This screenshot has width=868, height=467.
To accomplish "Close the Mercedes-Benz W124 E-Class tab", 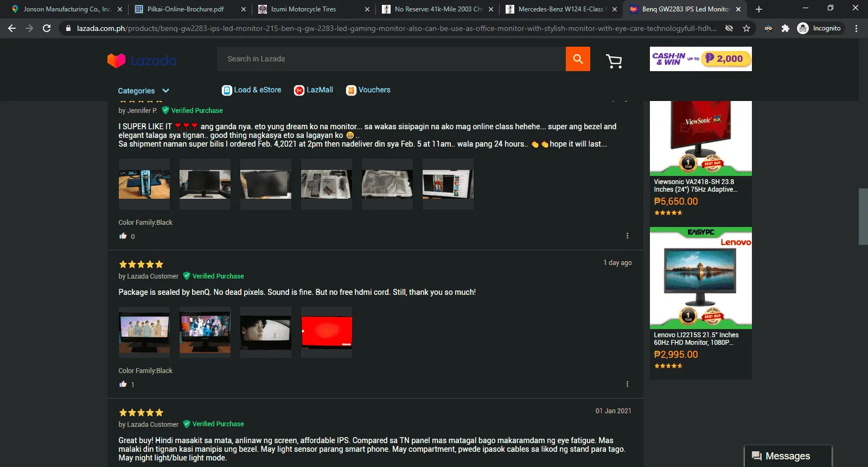I will (x=615, y=9).
